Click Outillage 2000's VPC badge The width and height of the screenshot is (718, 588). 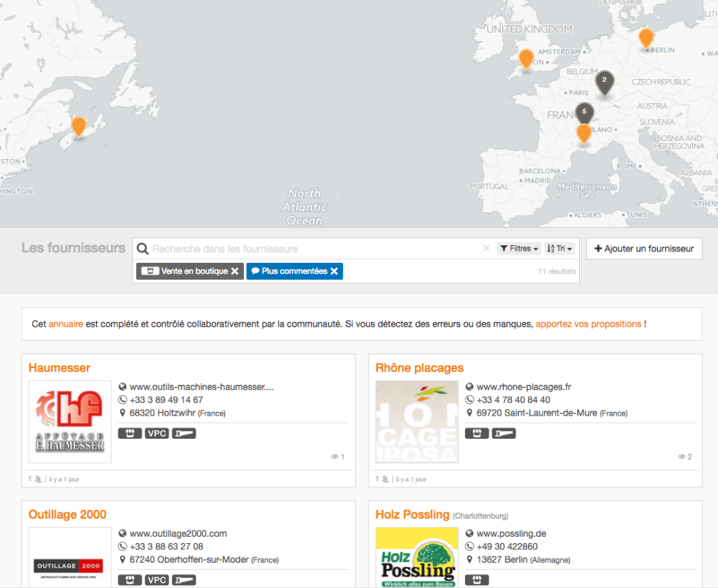[x=157, y=580]
